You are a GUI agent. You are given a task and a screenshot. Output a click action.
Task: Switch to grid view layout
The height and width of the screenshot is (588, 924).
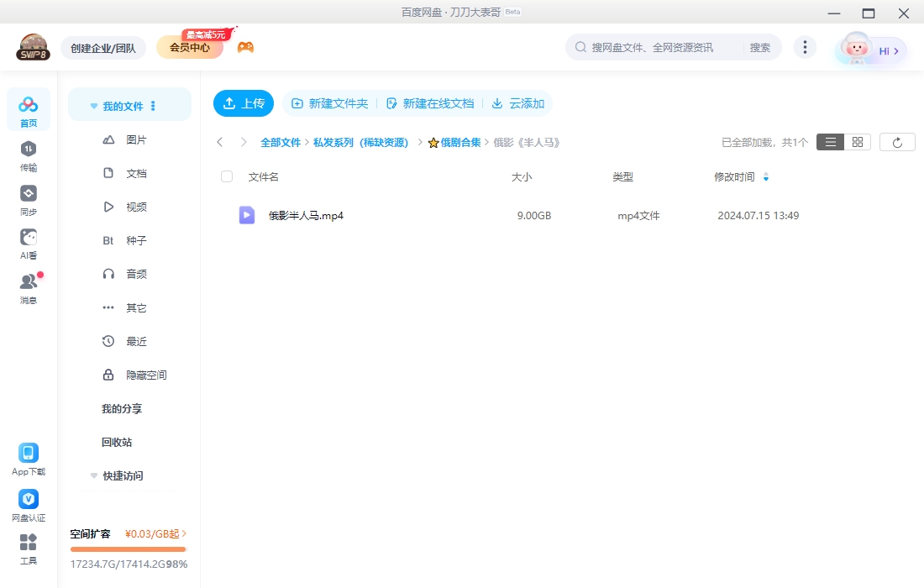[857, 141]
